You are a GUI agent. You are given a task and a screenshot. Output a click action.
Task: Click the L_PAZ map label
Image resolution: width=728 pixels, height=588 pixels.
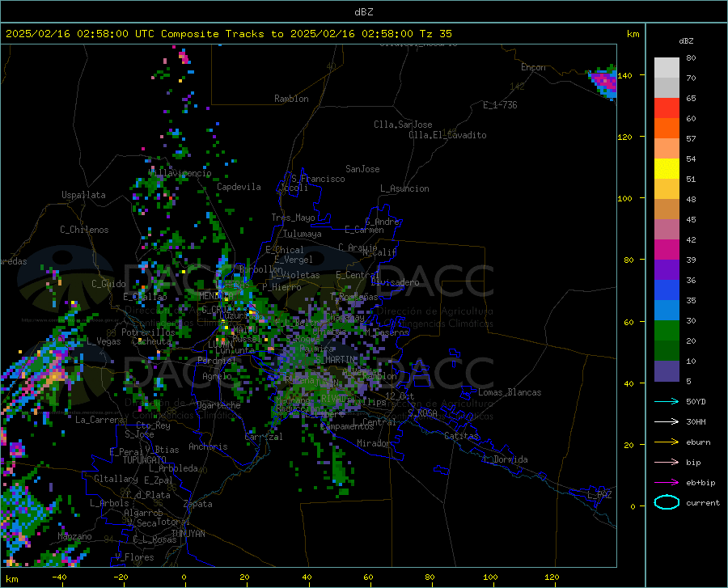pyautogui.click(x=599, y=495)
